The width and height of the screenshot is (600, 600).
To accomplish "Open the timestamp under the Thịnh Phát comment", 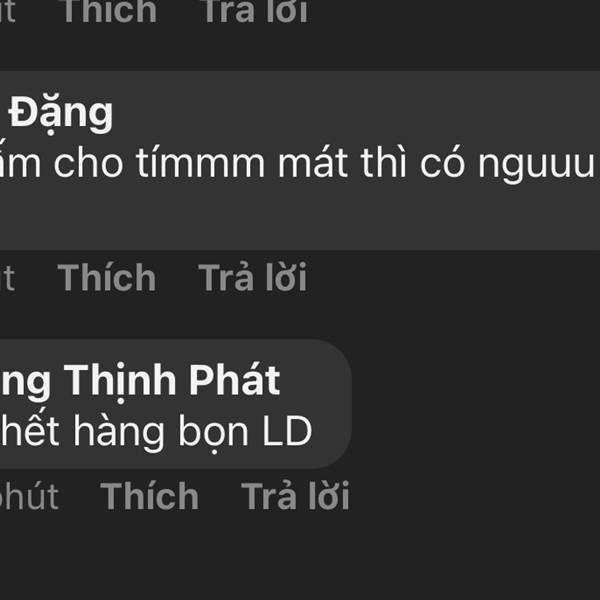I will 29,496.
